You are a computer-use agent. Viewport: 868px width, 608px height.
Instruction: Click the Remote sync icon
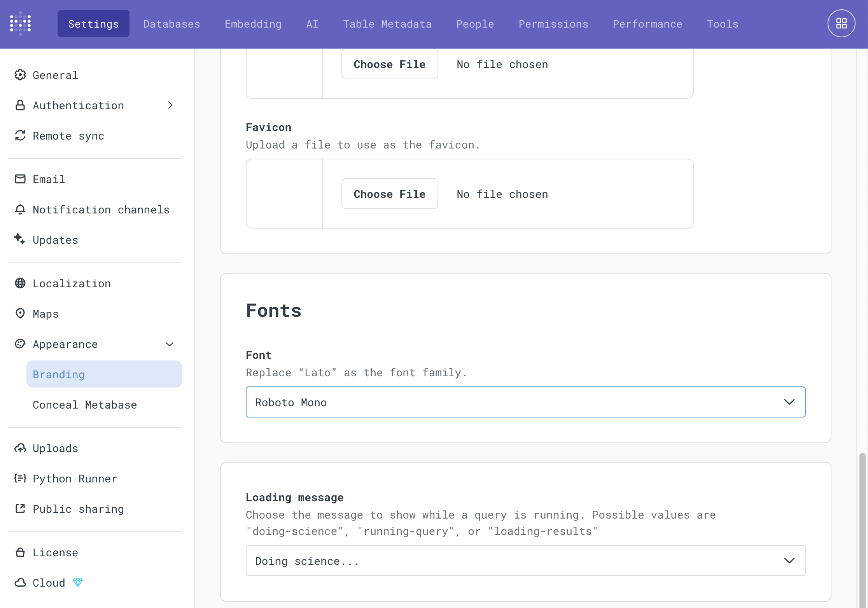coord(20,136)
